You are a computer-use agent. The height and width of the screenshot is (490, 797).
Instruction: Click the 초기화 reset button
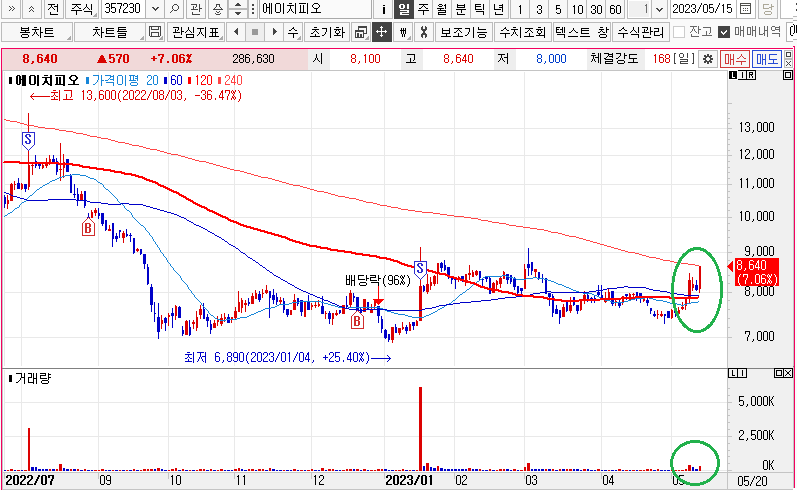tap(327, 33)
